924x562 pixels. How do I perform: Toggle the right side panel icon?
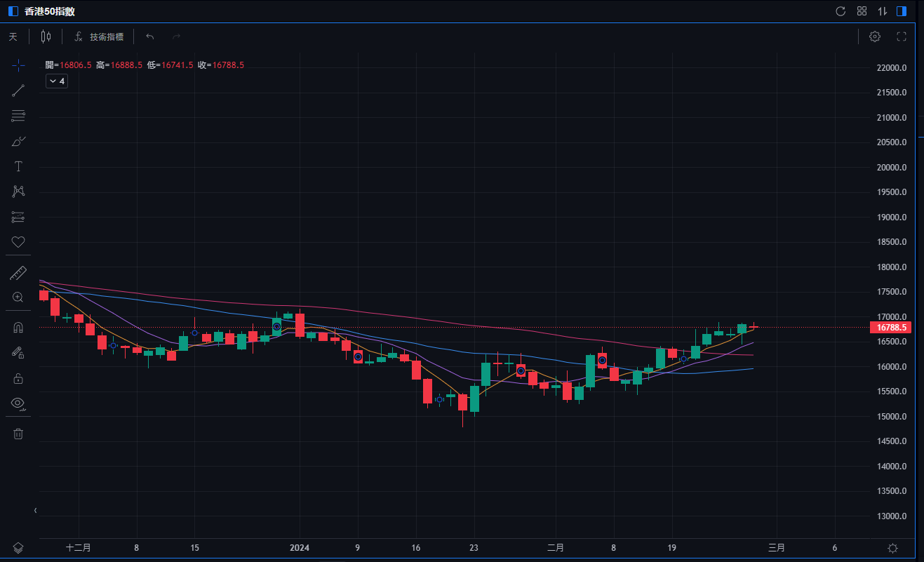pyautogui.click(x=902, y=11)
